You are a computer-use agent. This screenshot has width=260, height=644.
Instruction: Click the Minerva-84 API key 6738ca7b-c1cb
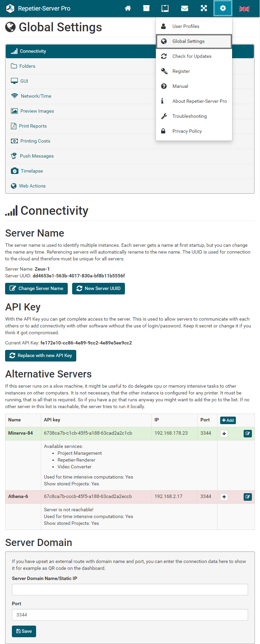tap(88, 433)
